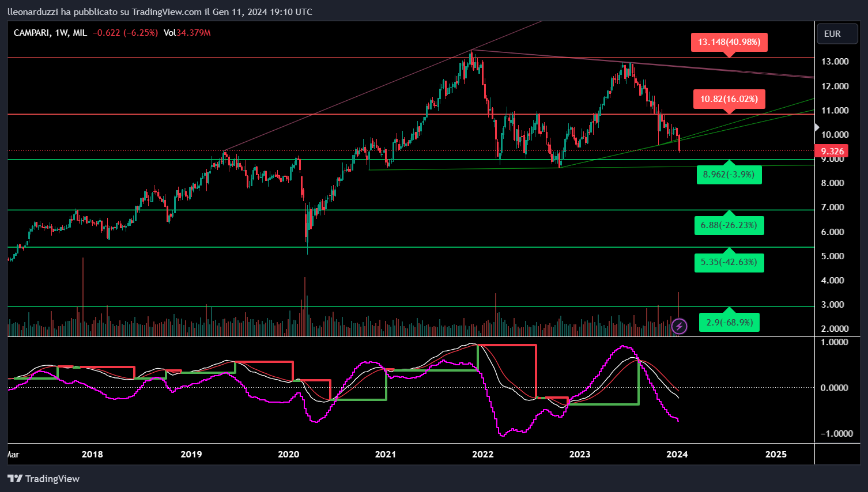Click the 2023 label on time axis
The width and height of the screenshot is (868, 492).
(580, 454)
